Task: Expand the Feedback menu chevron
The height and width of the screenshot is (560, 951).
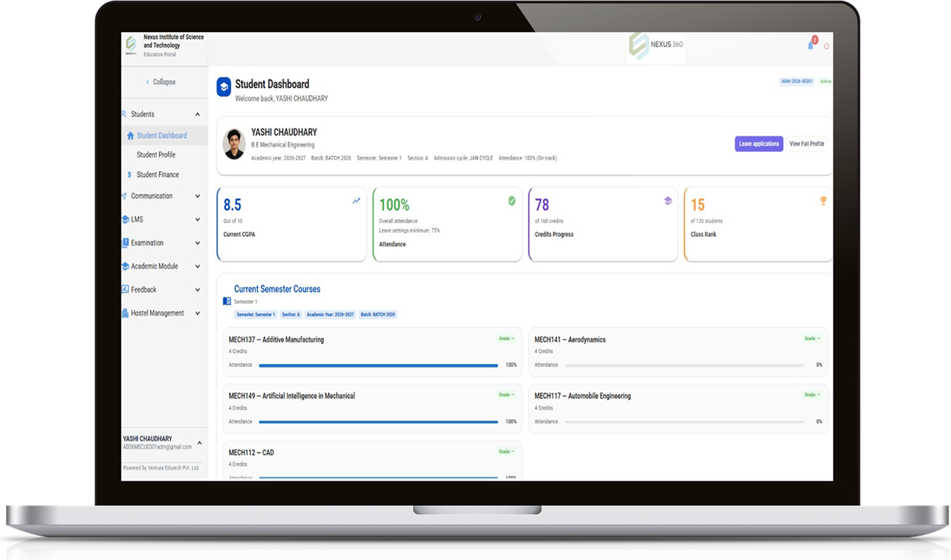Action: pos(198,290)
